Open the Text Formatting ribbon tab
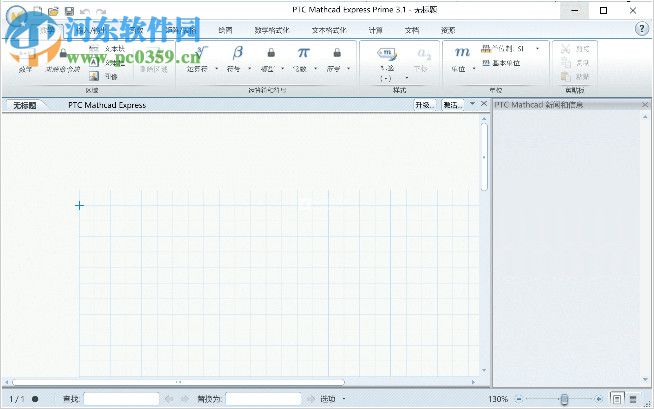The height and width of the screenshot is (409, 654). pyautogui.click(x=329, y=30)
